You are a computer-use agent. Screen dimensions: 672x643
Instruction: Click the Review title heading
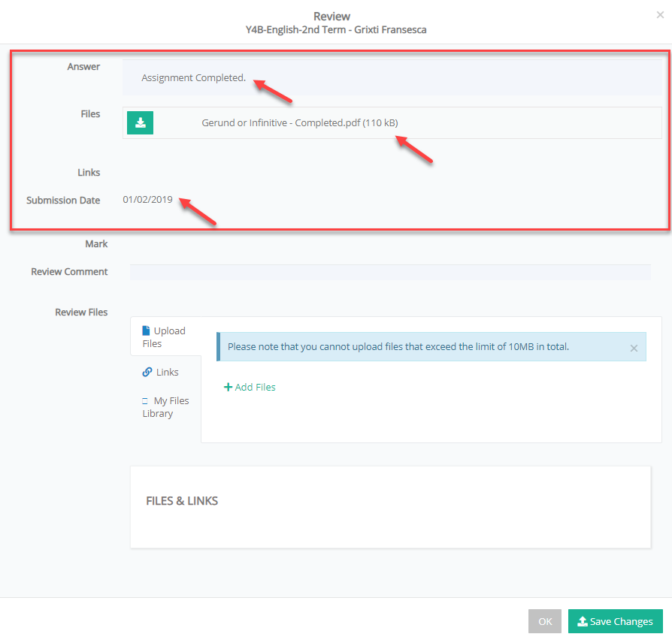(331, 17)
